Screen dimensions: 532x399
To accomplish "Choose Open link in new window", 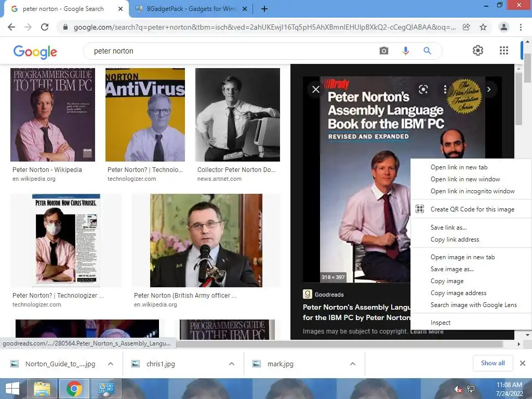I will point(471,179).
